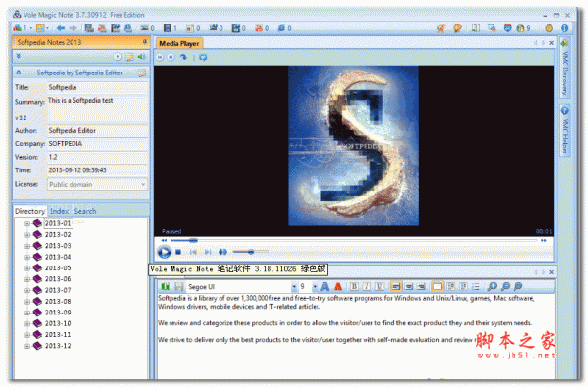Click the gold medal icon in toolbar

click(x=549, y=28)
